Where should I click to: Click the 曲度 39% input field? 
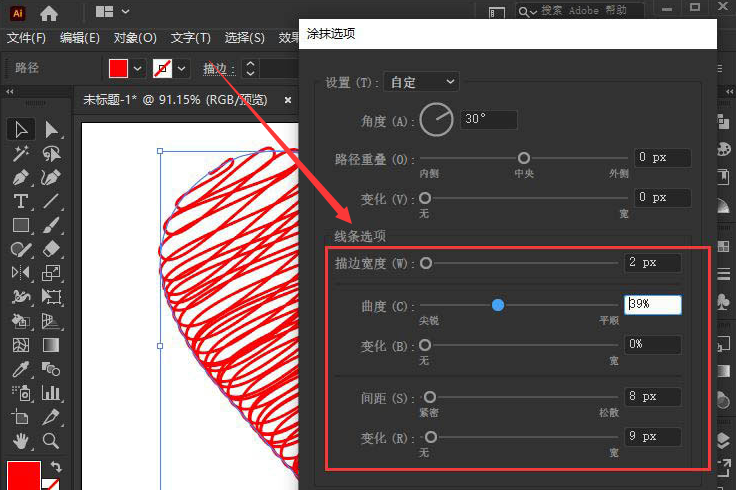(652, 305)
